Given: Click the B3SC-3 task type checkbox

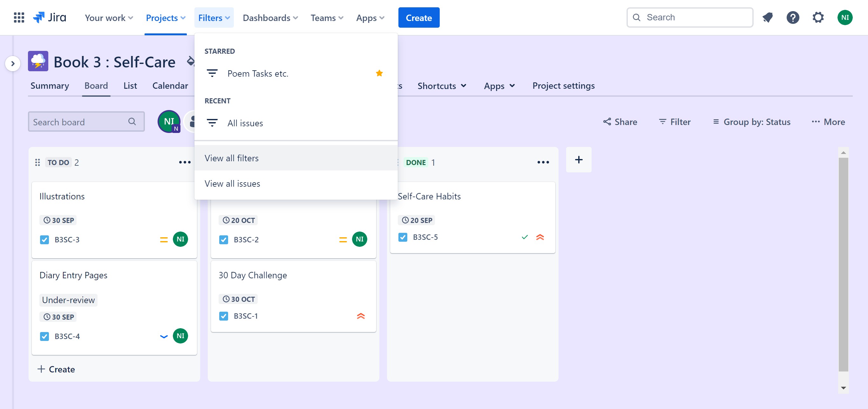Looking at the screenshot, I should 44,240.
